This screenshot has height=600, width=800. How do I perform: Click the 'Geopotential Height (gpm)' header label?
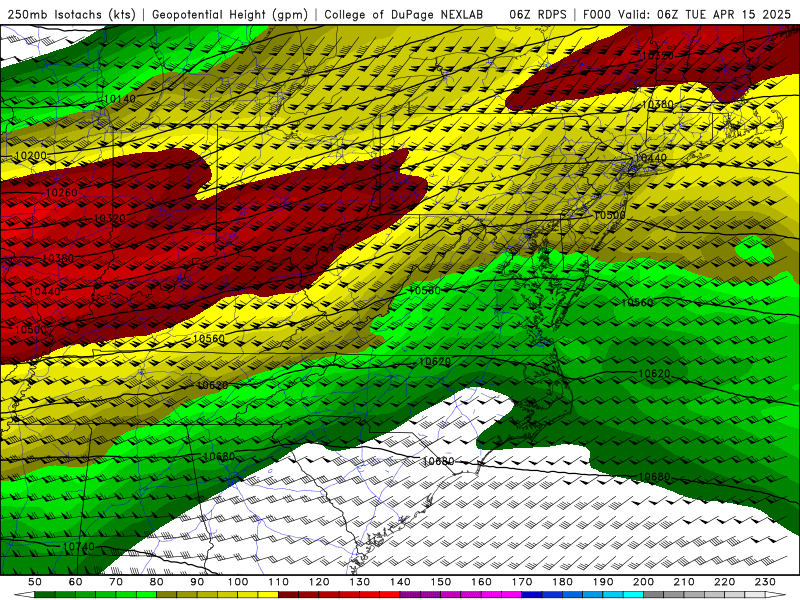click(230, 15)
